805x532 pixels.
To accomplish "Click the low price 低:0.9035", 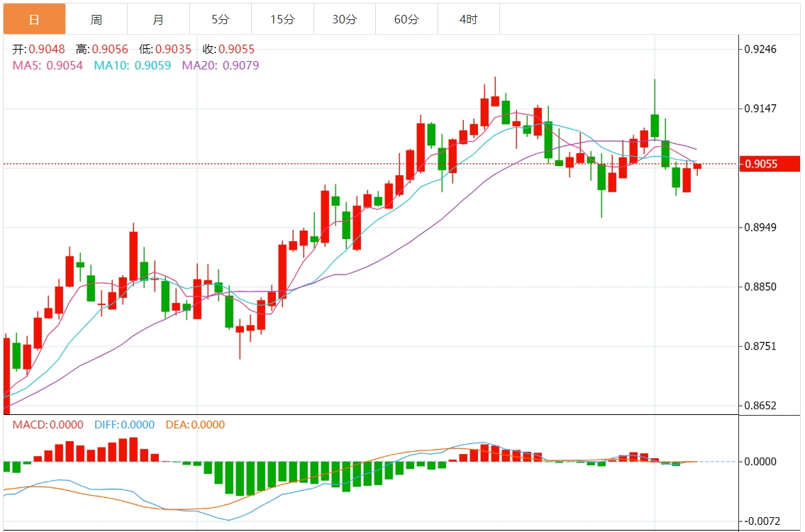I will 165,49.
